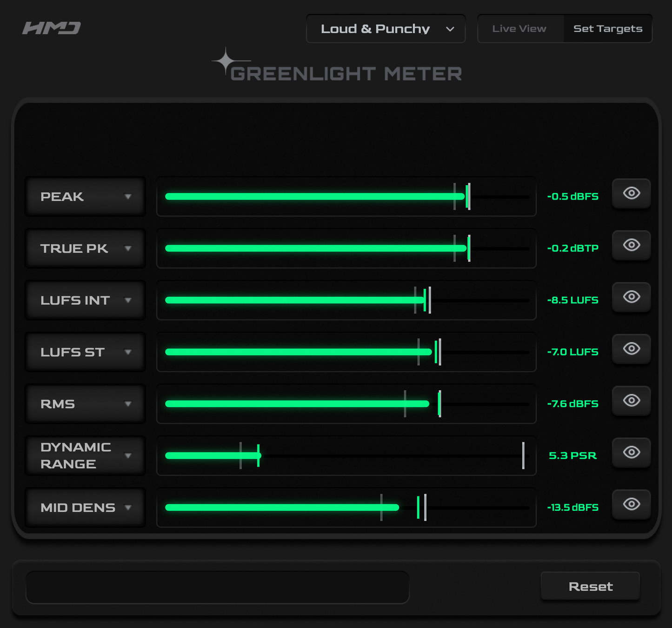Screen dimensions: 672x628
Task: Open the PEAK meter type dropdown
Action: pyautogui.click(x=85, y=197)
